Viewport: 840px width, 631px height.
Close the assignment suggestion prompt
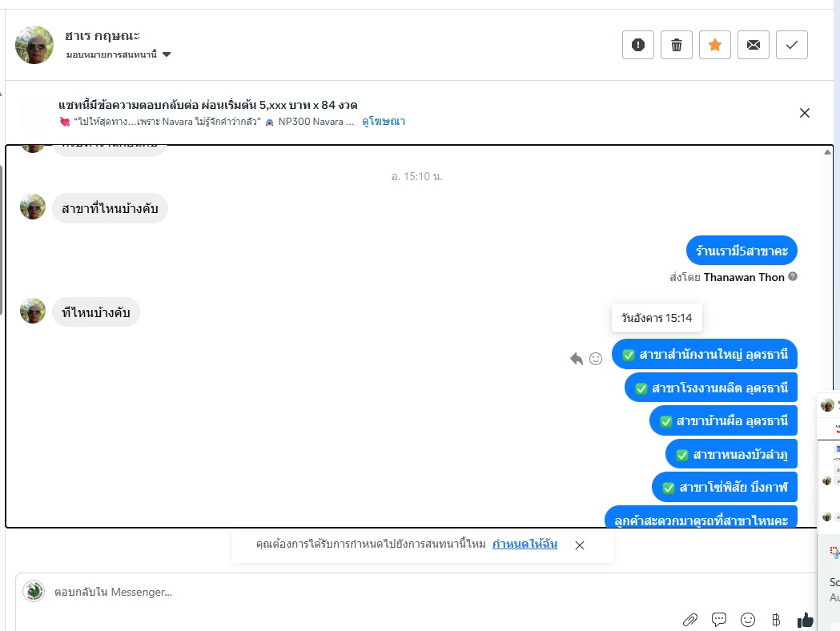pos(580,545)
